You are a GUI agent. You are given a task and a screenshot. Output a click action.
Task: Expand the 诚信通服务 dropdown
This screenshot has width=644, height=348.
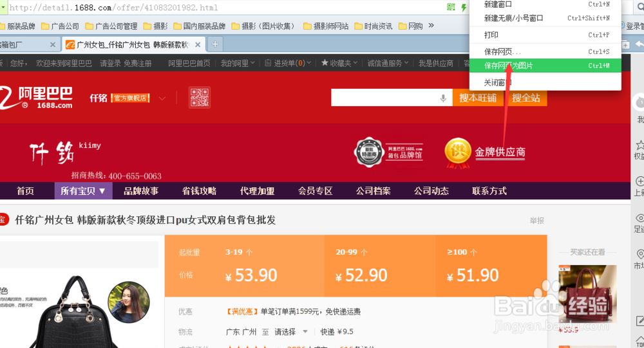(x=388, y=63)
